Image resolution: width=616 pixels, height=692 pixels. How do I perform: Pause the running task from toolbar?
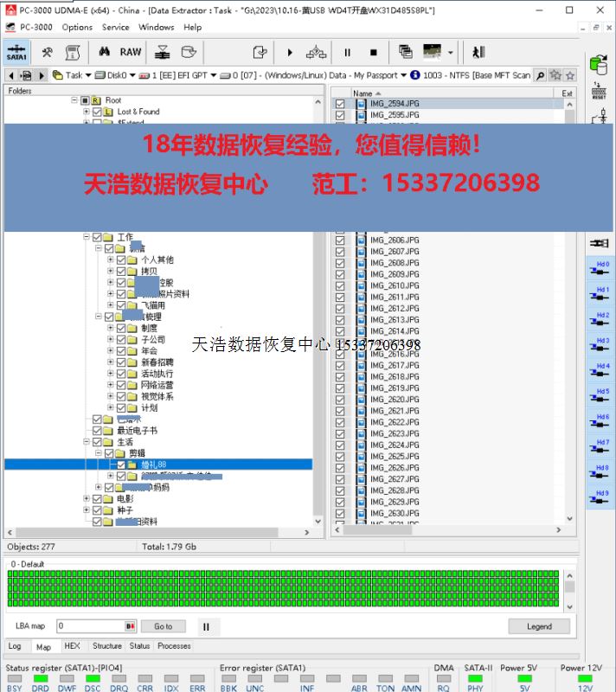[348, 53]
